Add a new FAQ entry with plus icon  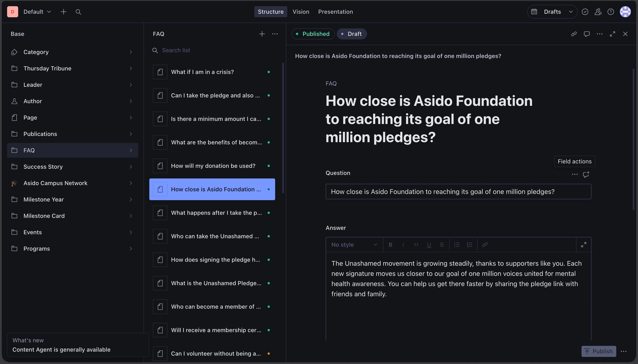pyautogui.click(x=261, y=34)
